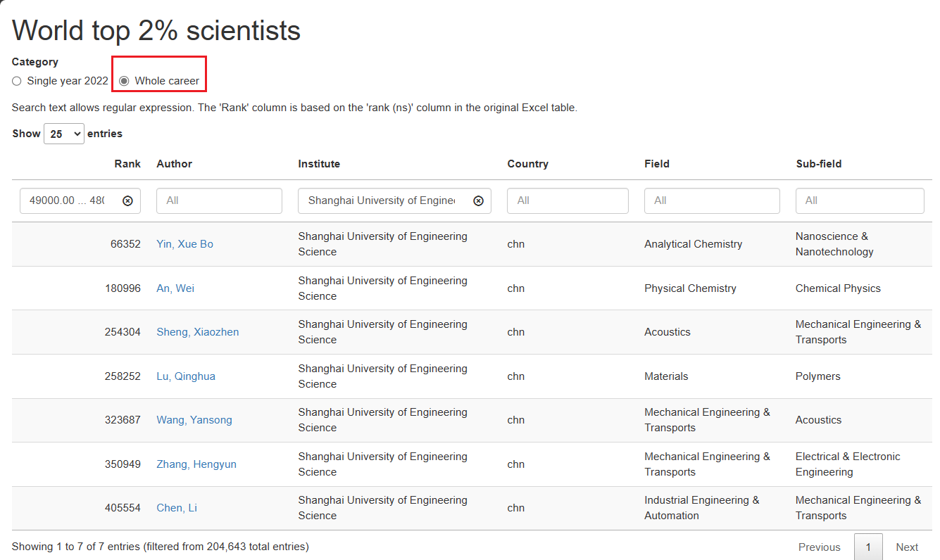
Task: Clear the Rank filter with the x icon
Action: tap(127, 201)
